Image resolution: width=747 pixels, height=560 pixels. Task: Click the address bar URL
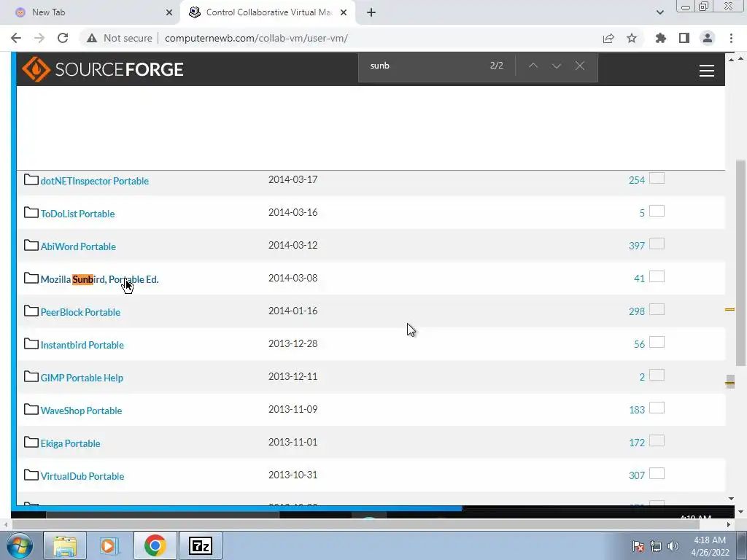(x=256, y=38)
